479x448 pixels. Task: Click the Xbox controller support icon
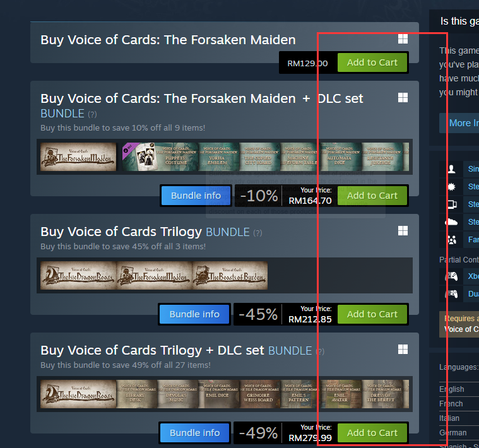pos(451,276)
